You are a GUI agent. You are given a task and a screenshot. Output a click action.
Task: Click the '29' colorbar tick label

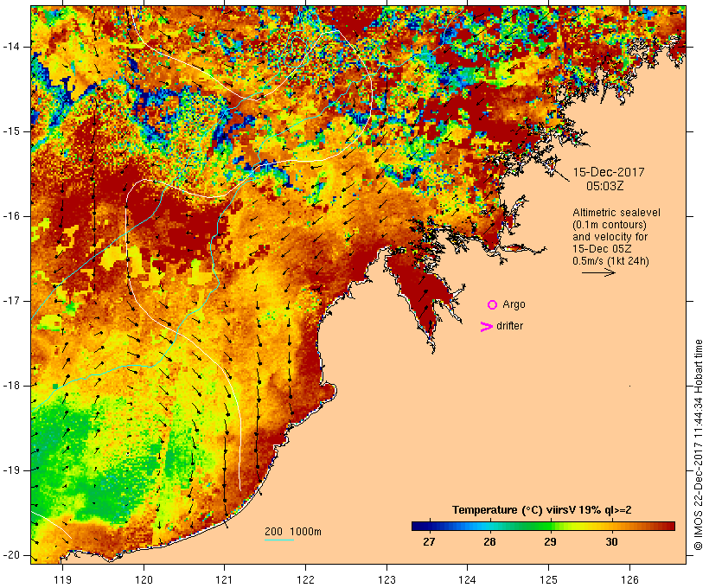(x=550, y=541)
